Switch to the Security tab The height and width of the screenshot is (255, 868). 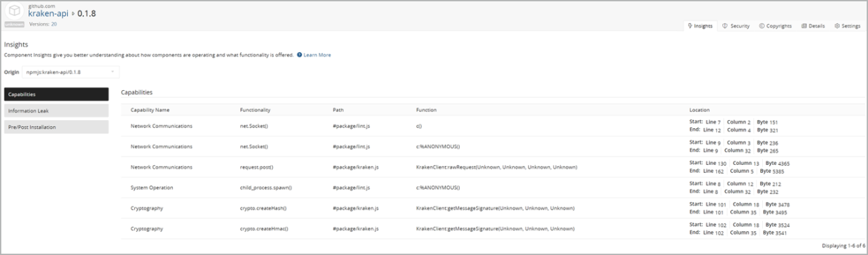pos(736,26)
